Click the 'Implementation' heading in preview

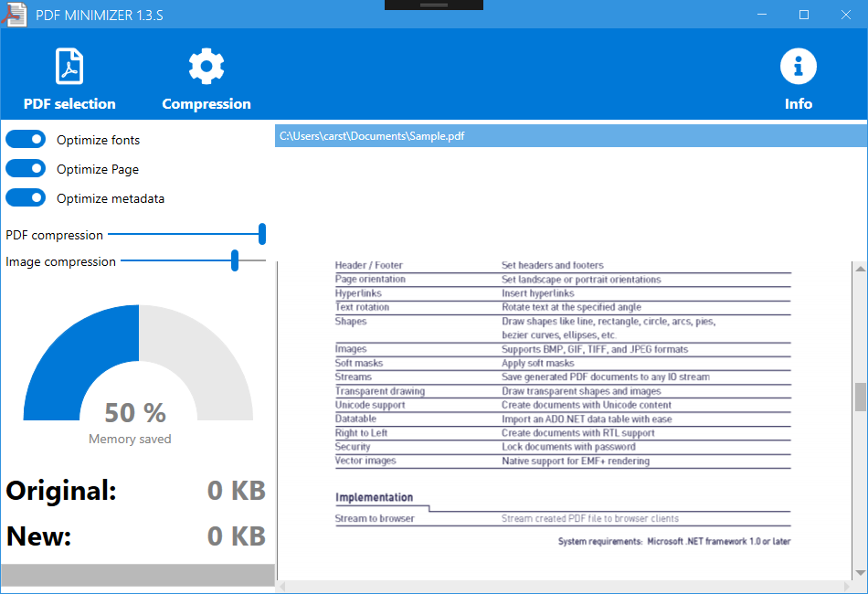[375, 497]
